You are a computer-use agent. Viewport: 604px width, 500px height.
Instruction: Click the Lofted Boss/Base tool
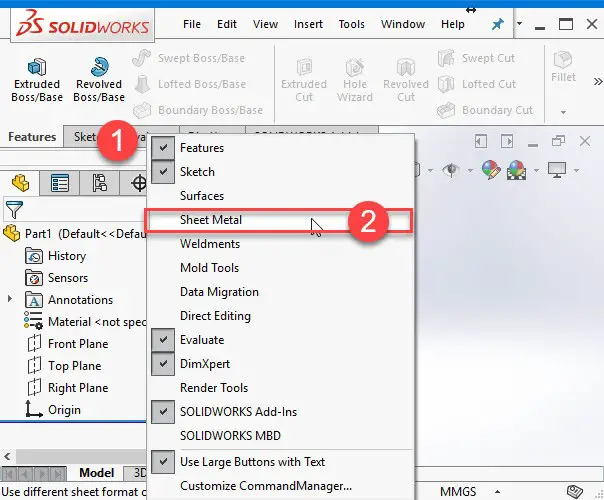coord(189,84)
